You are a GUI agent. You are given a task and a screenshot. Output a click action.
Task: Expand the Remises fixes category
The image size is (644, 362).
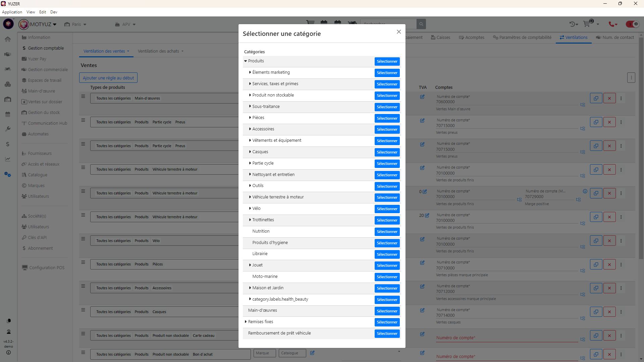pos(246,322)
